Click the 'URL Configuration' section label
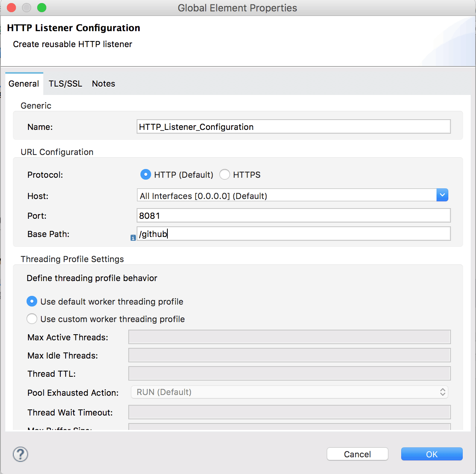 pyautogui.click(x=57, y=152)
